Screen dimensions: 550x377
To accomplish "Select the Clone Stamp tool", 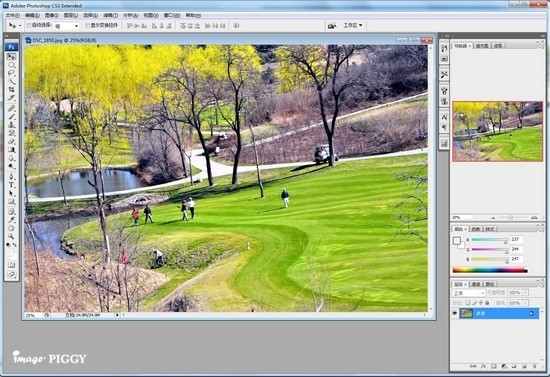I will coord(11,125).
